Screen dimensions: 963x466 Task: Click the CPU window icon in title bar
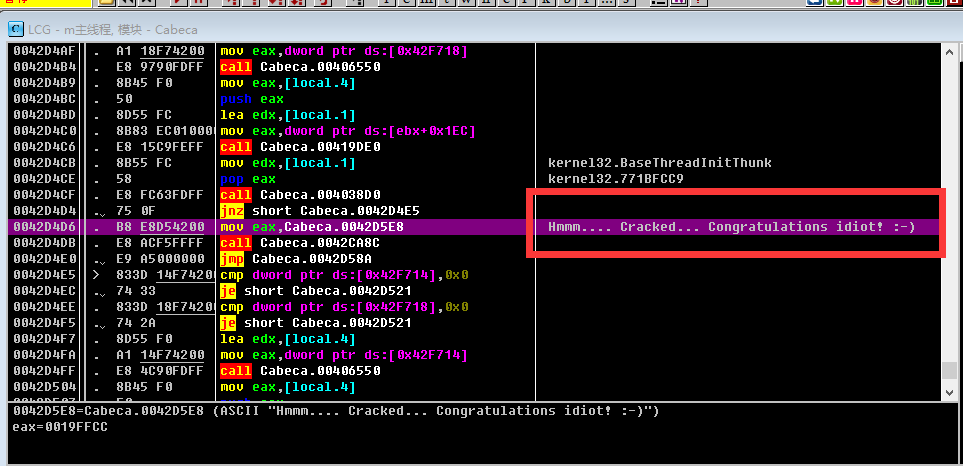[x=15, y=30]
